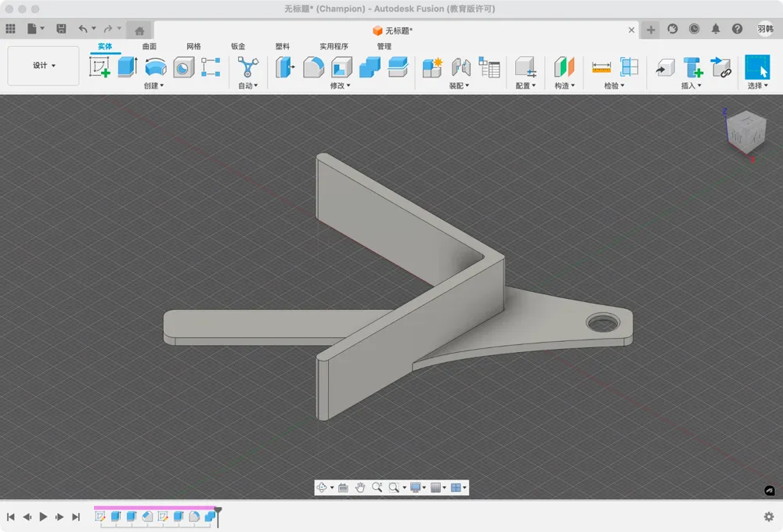Select the Extrude tool

[x=128, y=66]
